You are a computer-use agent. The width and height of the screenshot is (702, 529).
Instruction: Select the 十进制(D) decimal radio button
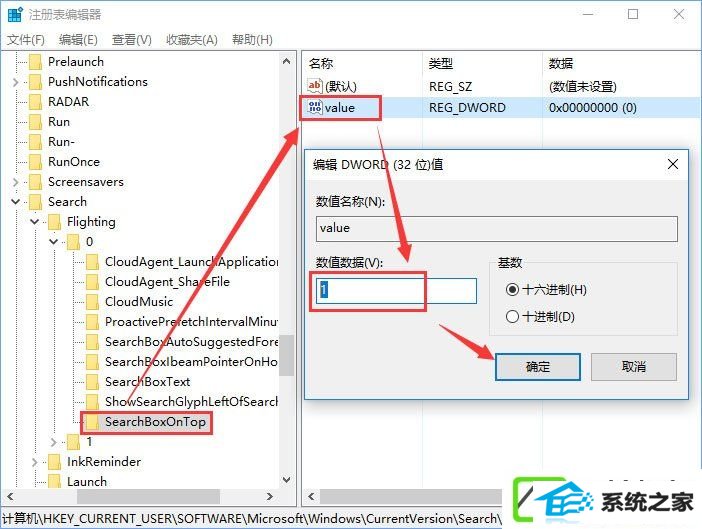(x=512, y=317)
